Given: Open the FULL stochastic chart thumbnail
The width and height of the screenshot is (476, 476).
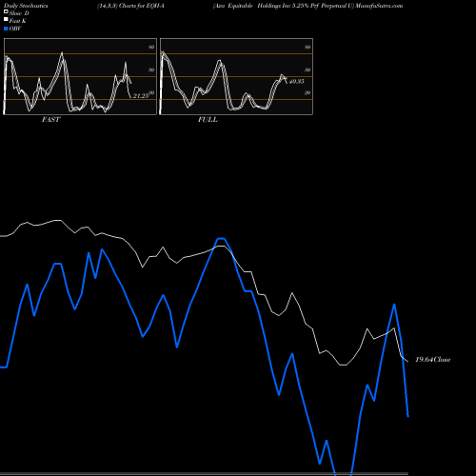Looking at the screenshot, I should pyautogui.click(x=236, y=76).
